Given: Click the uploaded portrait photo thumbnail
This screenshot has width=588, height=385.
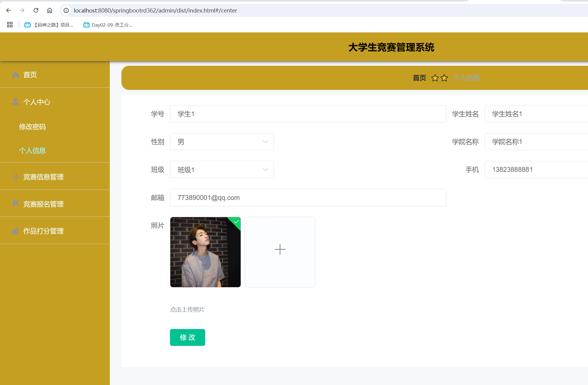Looking at the screenshot, I should (205, 252).
